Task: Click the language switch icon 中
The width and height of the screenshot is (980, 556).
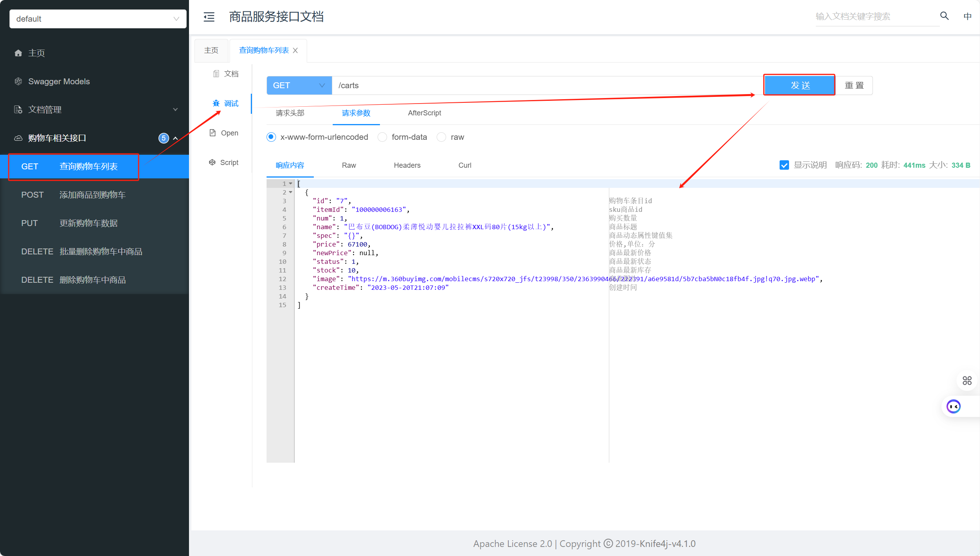Action: [x=967, y=17]
